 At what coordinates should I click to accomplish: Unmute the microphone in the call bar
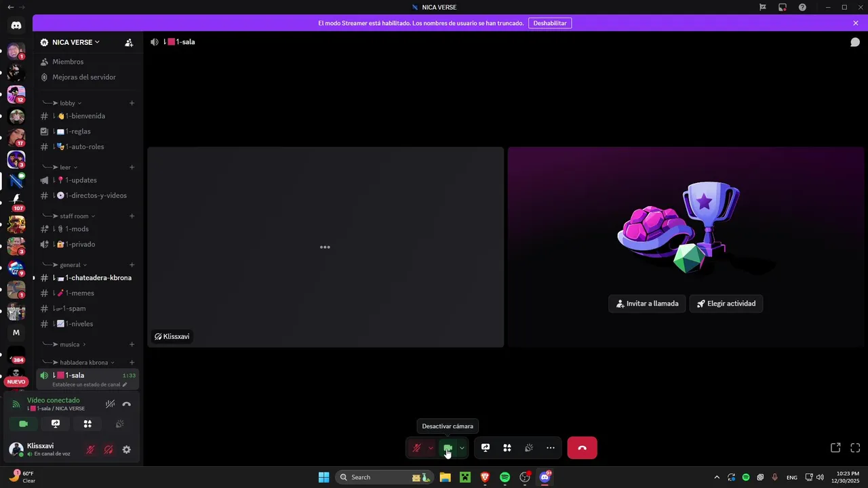416,448
